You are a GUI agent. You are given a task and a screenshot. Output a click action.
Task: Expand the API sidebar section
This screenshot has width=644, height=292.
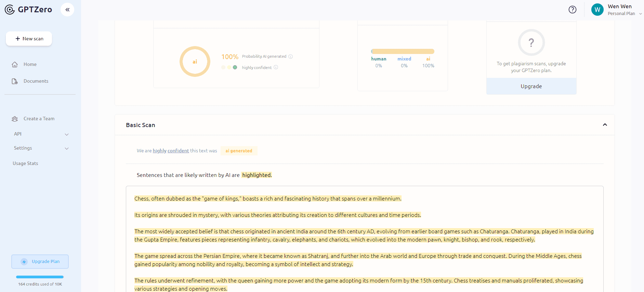[x=67, y=134]
